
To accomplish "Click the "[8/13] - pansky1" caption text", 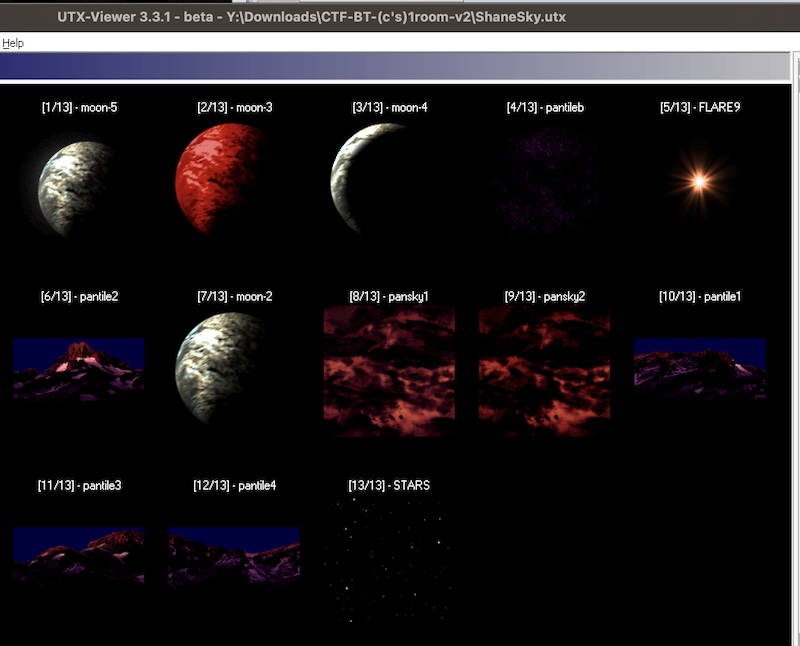I will [x=389, y=297].
